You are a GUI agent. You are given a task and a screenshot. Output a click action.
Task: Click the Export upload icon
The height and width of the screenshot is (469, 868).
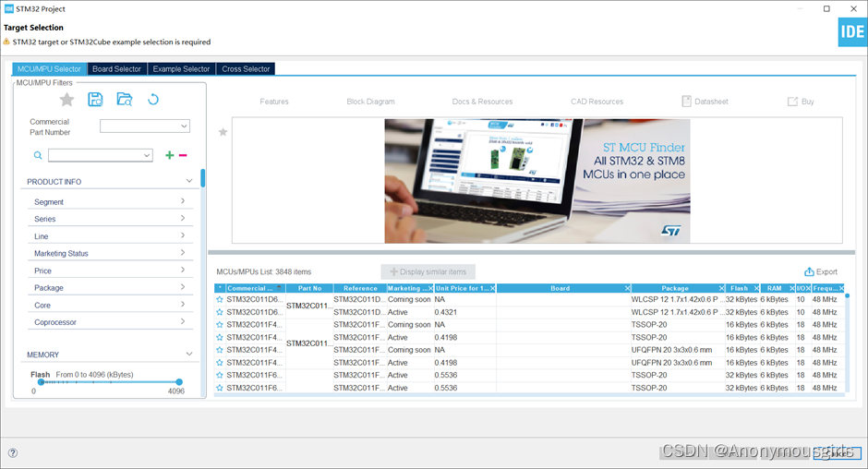coord(809,271)
